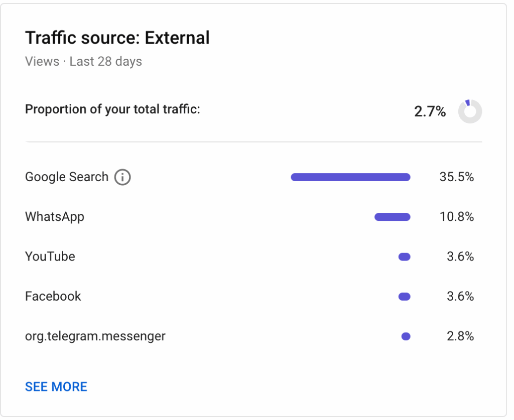Screen dimensions: 514x420
Task: Click the 2.8% telegram percentage
Action: 460,337
